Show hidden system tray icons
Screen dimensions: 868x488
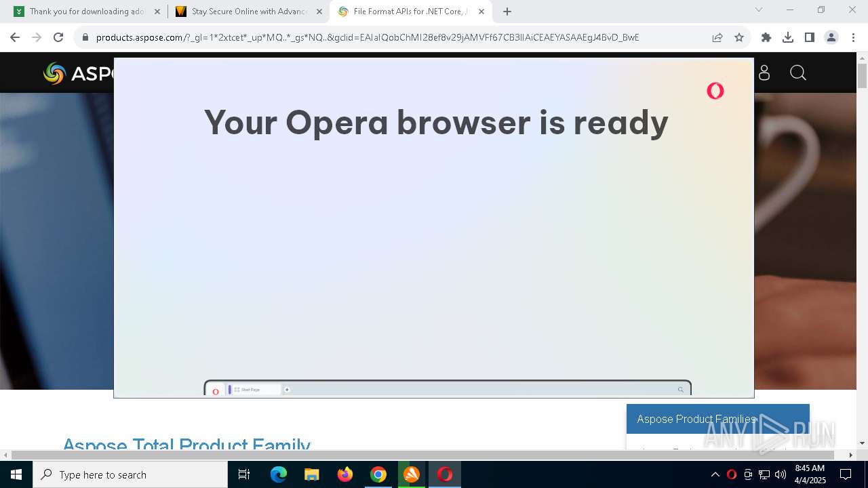715,474
